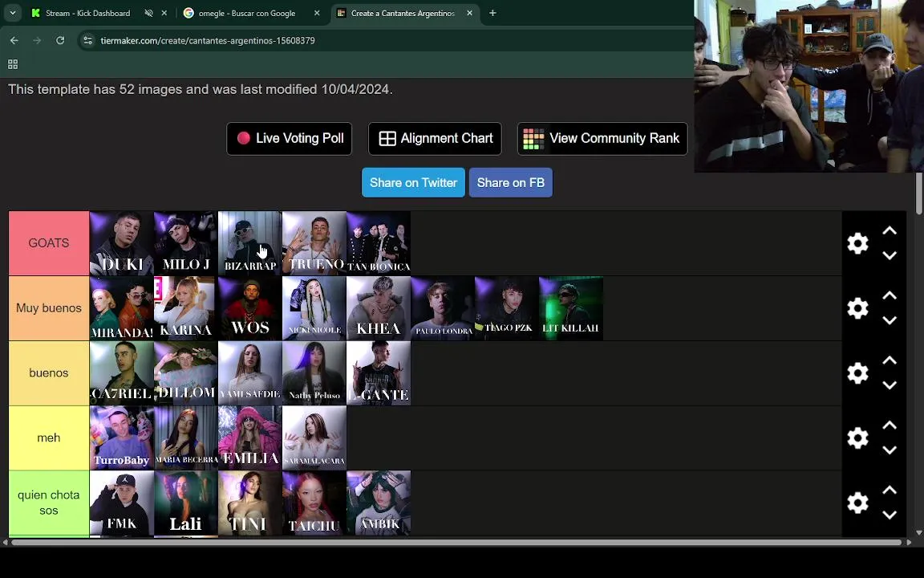924x578 pixels.
Task: Select the TIAGO PZK image
Action: 507,308
